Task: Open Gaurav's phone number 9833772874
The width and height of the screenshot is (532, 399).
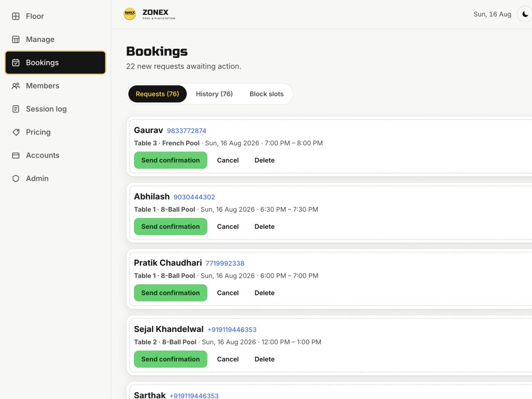Action: point(186,131)
